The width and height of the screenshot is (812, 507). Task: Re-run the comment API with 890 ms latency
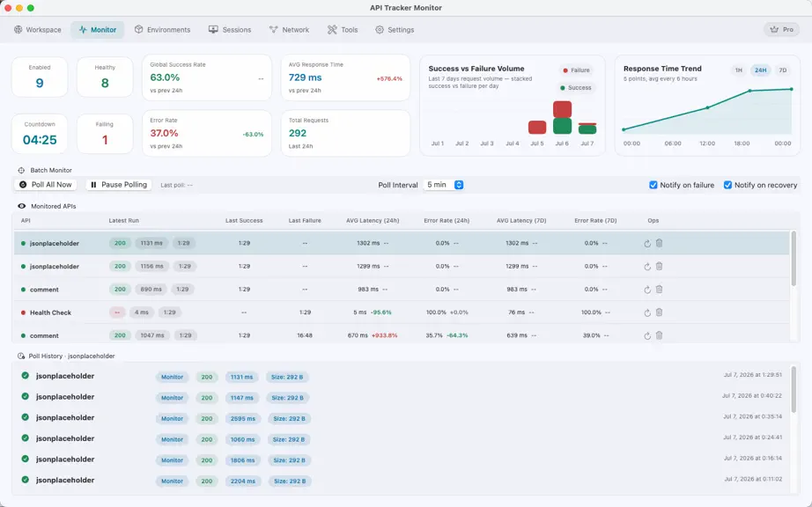tap(647, 290)
